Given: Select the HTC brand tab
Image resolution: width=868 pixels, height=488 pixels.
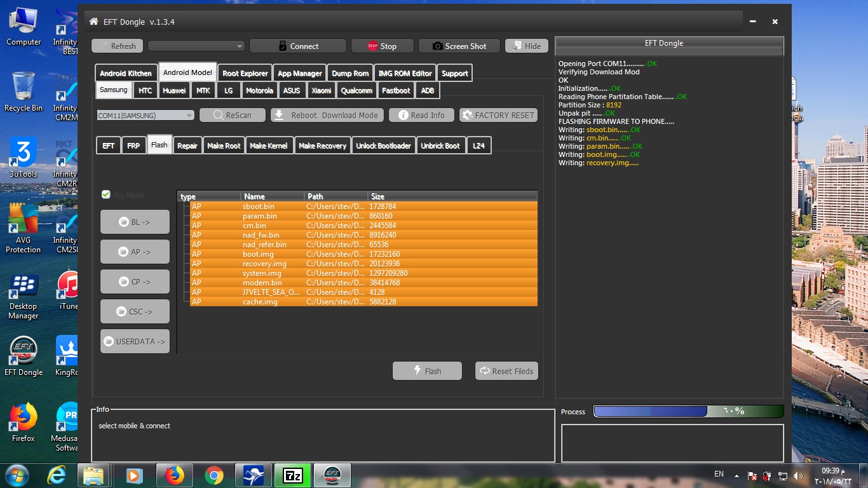Looking at the screenshot, I should coord(146,90).
